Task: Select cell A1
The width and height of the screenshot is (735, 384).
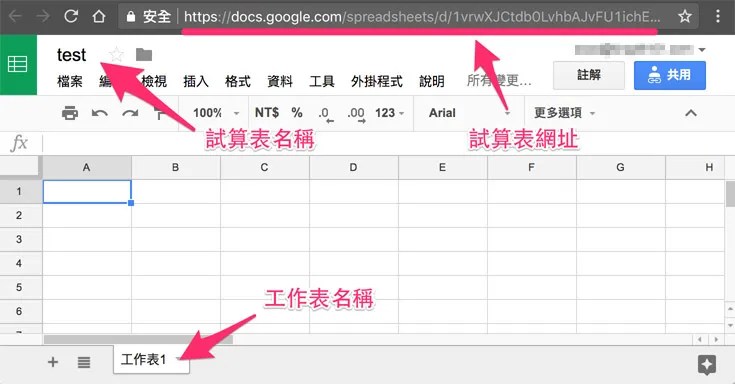Action: point(87,191)
